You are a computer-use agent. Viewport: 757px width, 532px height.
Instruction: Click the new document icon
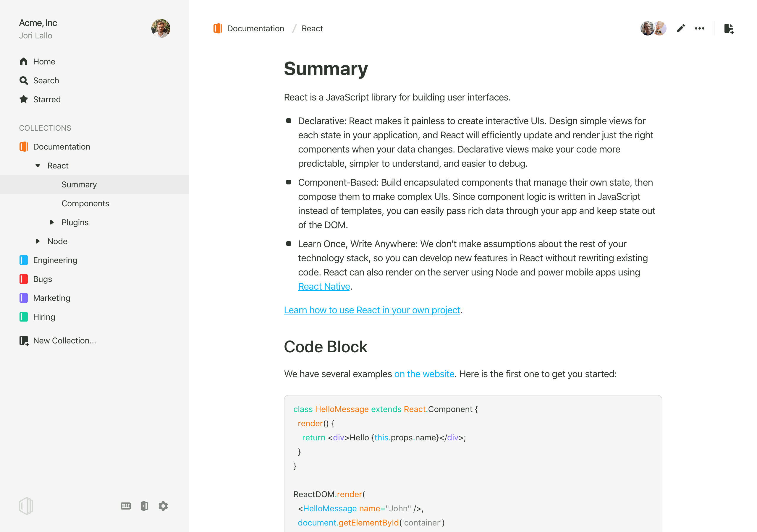pyautogui.click(x=729, y=28)
